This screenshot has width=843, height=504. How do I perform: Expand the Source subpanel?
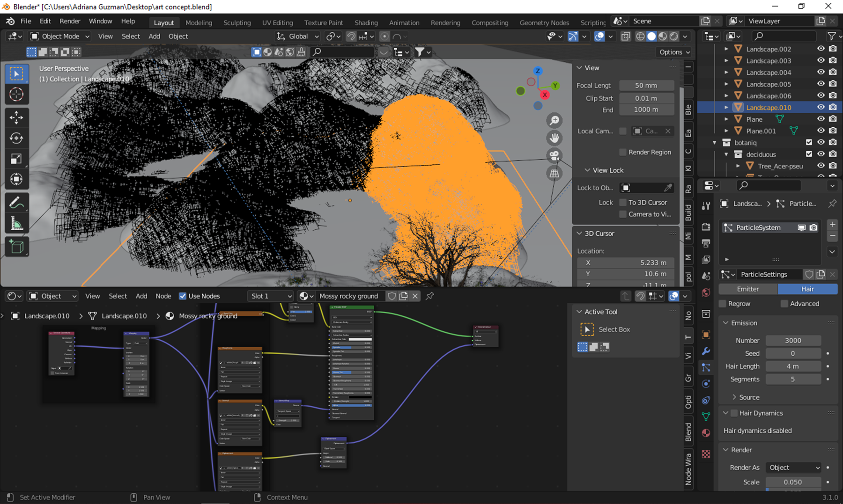click(x=734, y=397)
